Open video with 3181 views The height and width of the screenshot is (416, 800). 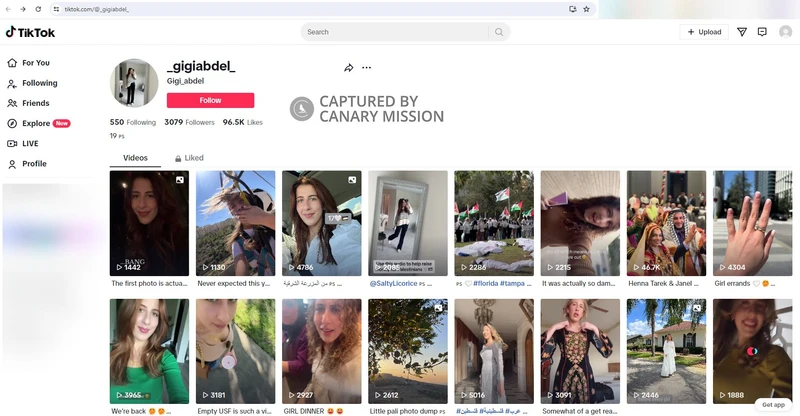235,351
